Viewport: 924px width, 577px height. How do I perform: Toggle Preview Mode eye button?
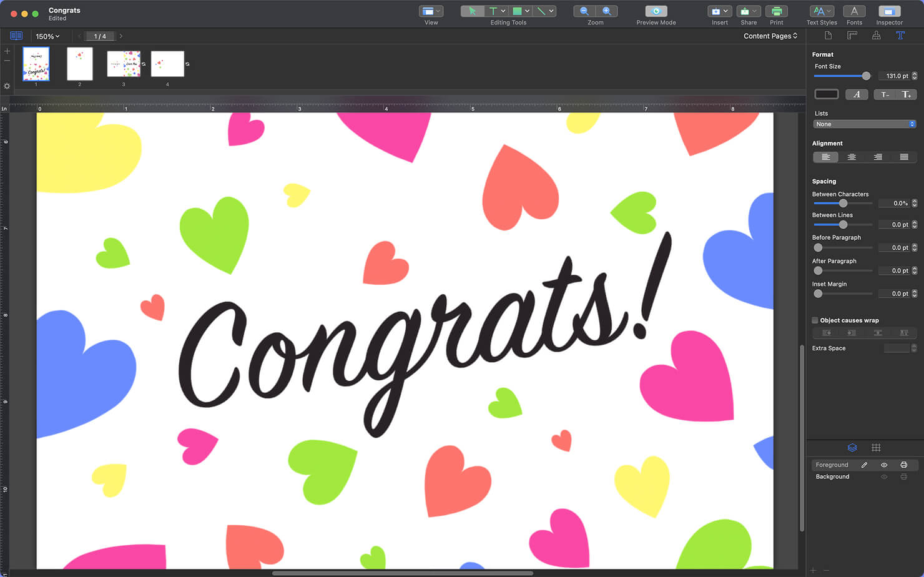tap(656, 11)
